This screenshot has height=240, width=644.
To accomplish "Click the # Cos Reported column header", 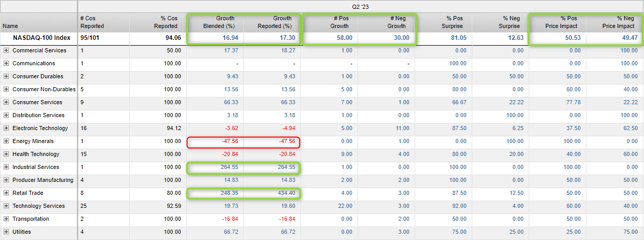I will [x=104, y=22].
